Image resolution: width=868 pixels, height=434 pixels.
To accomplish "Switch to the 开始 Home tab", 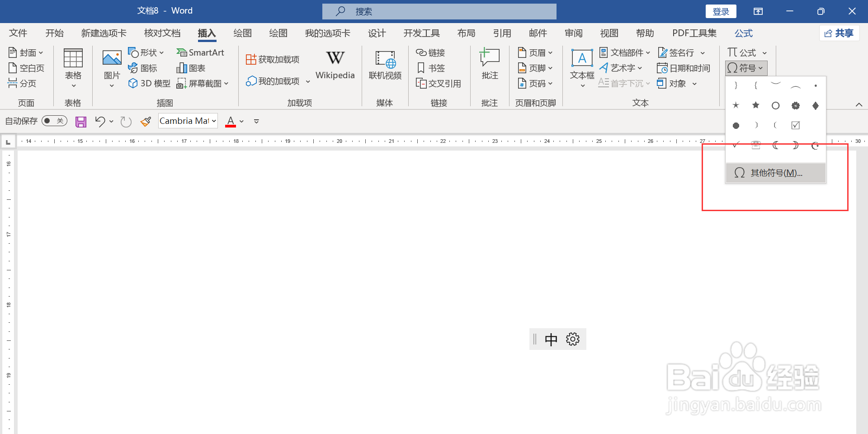I will (55, 33).
